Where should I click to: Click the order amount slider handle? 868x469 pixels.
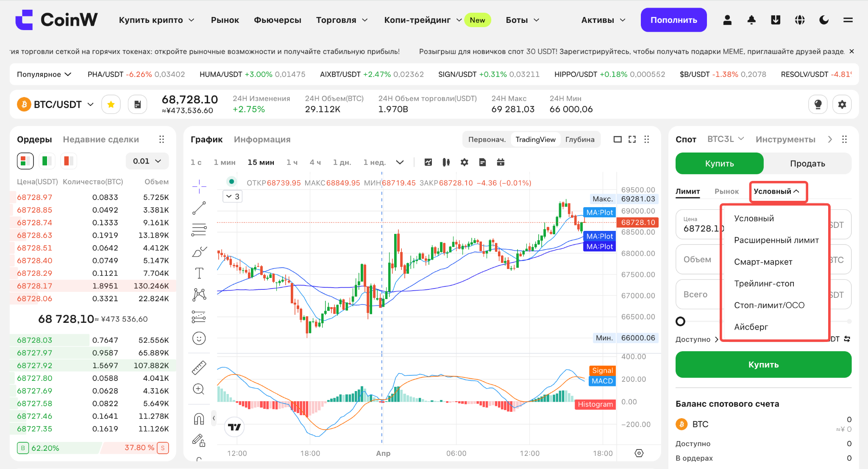tap(680, 322)
